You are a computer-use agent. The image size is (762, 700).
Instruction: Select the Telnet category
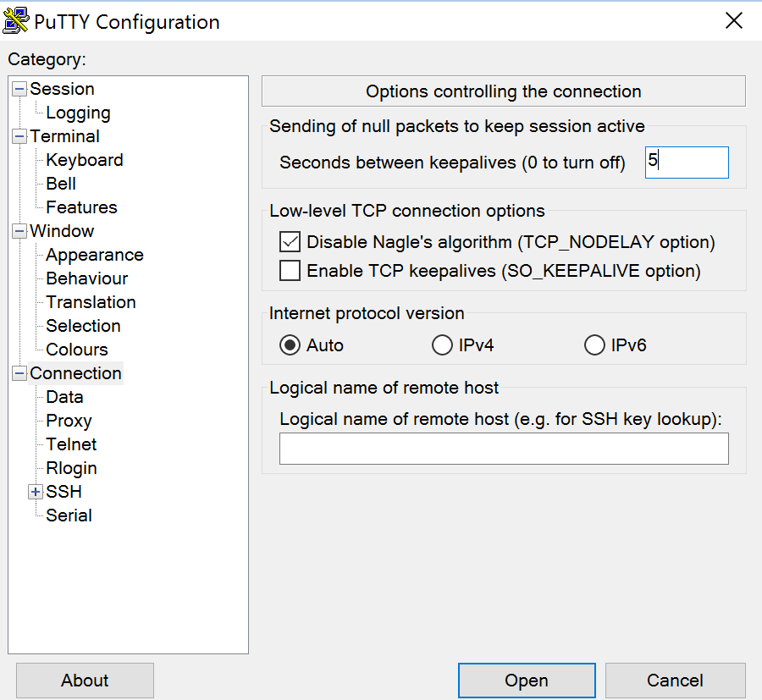coord(71,444)
